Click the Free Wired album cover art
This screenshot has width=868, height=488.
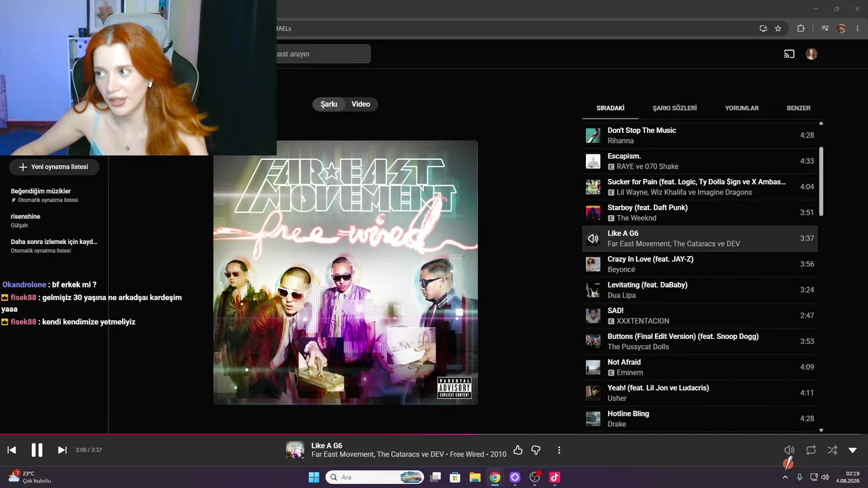(346, 272)
